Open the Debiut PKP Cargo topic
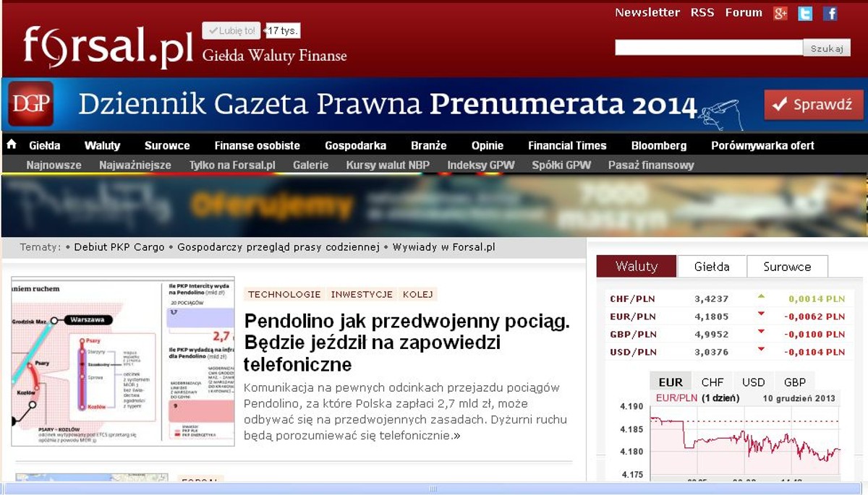Image resolution: width=868 pixels, height=495 pixels. coord(119,247)
